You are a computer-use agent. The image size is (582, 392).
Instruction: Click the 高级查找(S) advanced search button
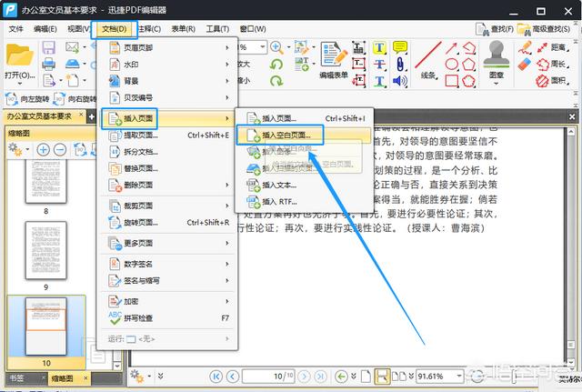(x=544, y=29)
